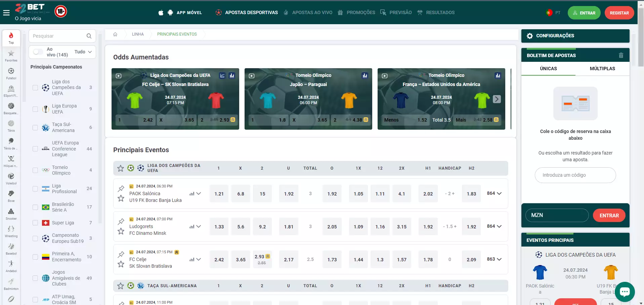644x305 pixels.
Task: Expand 864 more markets for PAOK match
Action: (x=494, y=193)
